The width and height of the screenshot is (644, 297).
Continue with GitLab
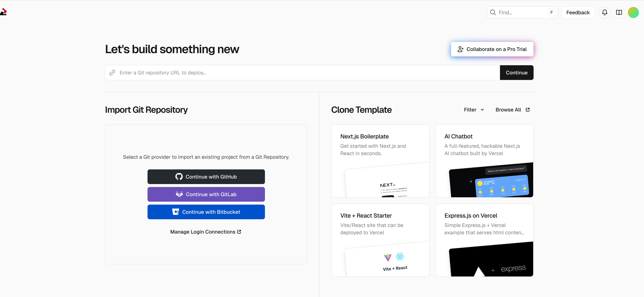click(206, 194)
